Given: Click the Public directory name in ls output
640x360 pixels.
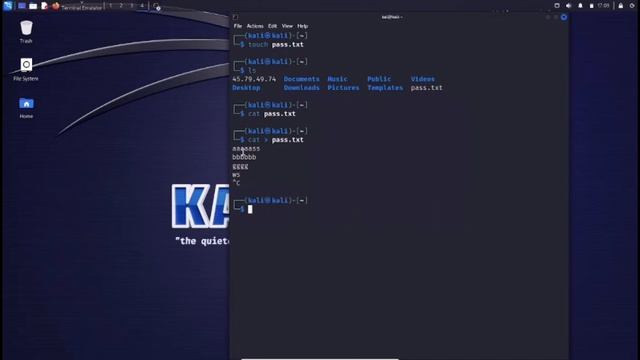Looking at the screenshot, I should tap(379, 79).
